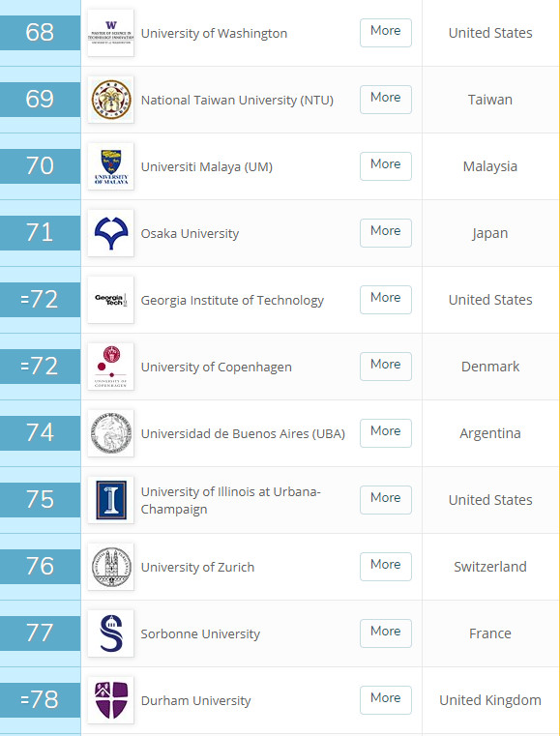Click the Illinois block I logo
The width and height of the screenshot is (560, 736).
click(111, 499)
